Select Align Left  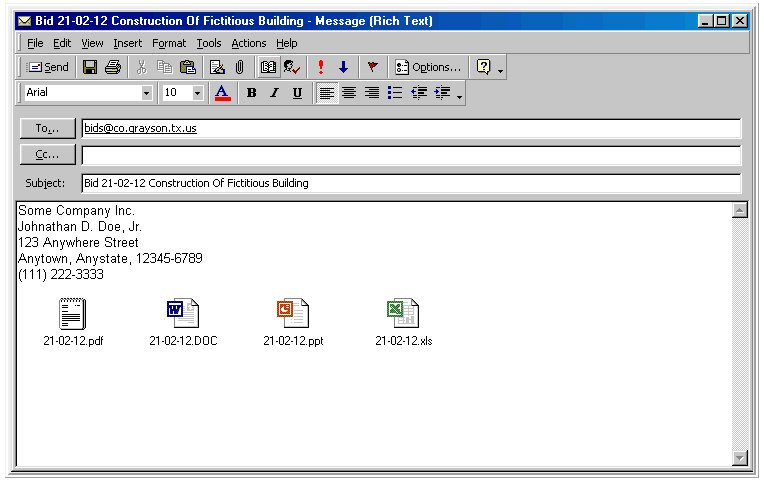point(326,93)
